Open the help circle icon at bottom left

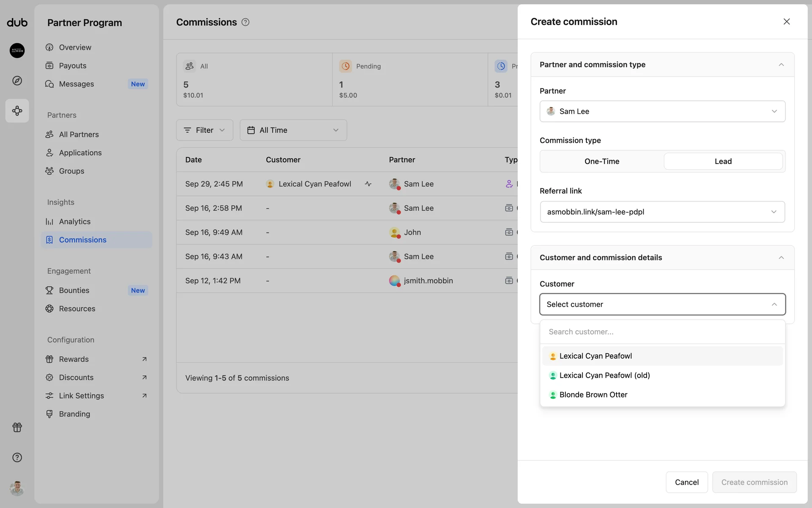(17, 457)
